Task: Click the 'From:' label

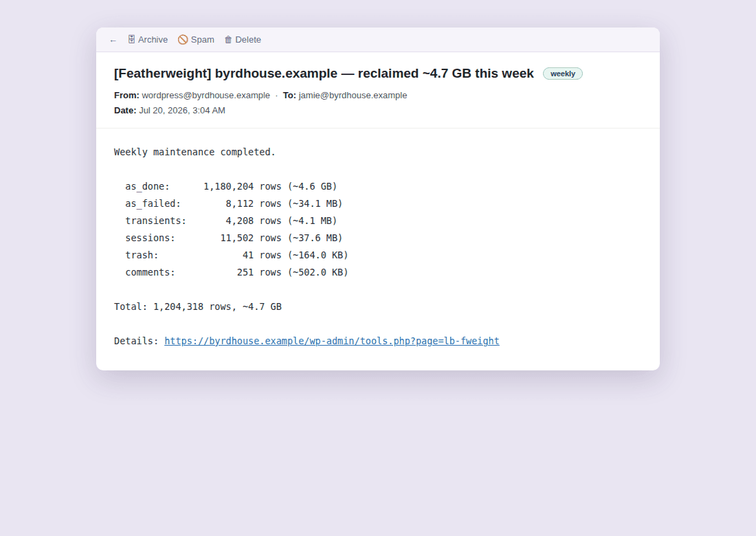Action: click(127, 96)
